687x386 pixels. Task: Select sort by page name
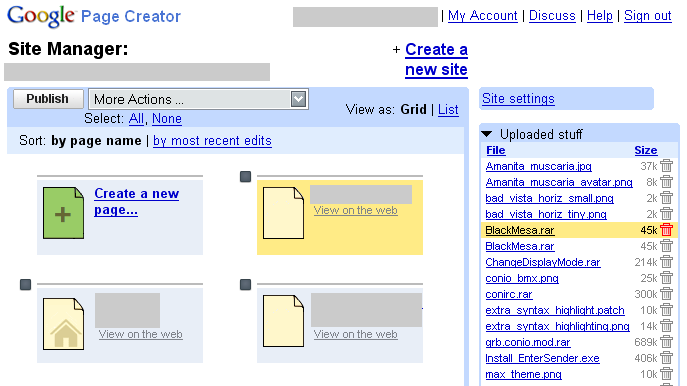96,141
